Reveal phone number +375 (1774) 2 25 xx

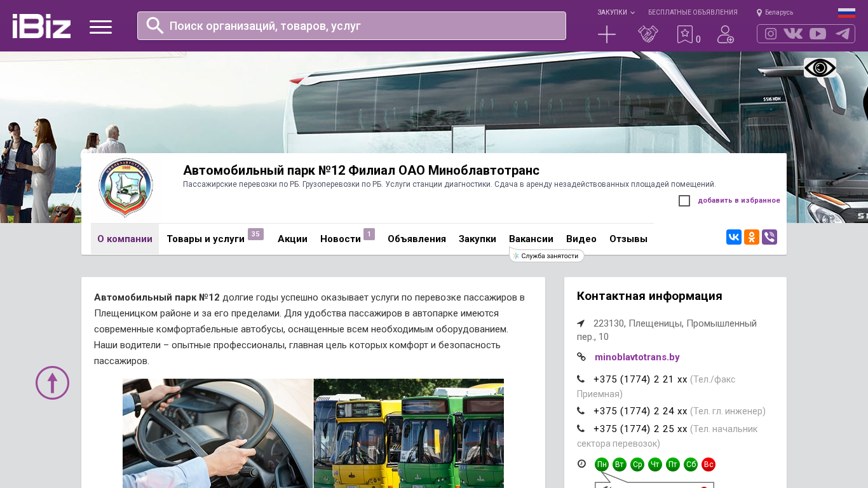[641, 429]
